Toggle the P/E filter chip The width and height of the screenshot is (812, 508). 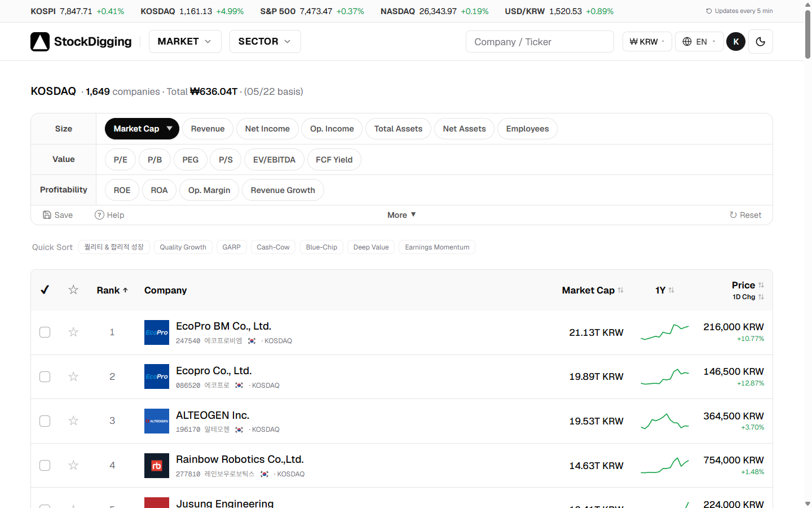click(121, 160)
